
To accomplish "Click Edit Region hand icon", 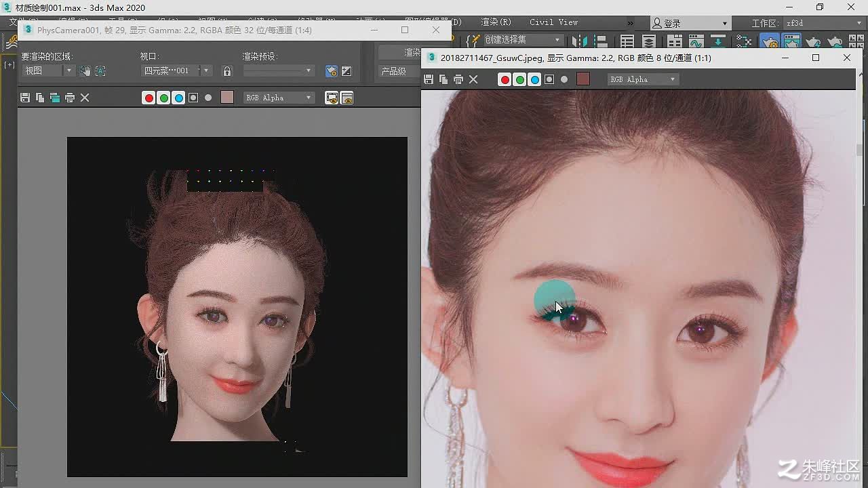I will (x=85, y=70).
